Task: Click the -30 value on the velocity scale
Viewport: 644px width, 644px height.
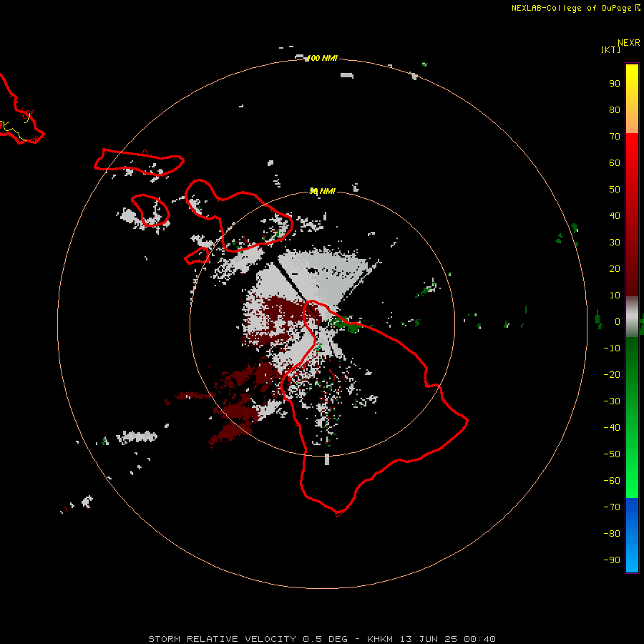Action: [612, 401]
